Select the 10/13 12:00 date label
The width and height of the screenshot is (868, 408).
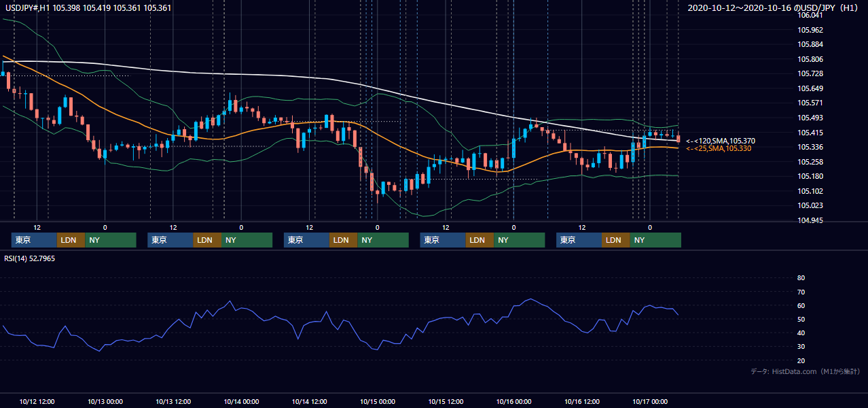pyautogui.click(x=173, y=401)
